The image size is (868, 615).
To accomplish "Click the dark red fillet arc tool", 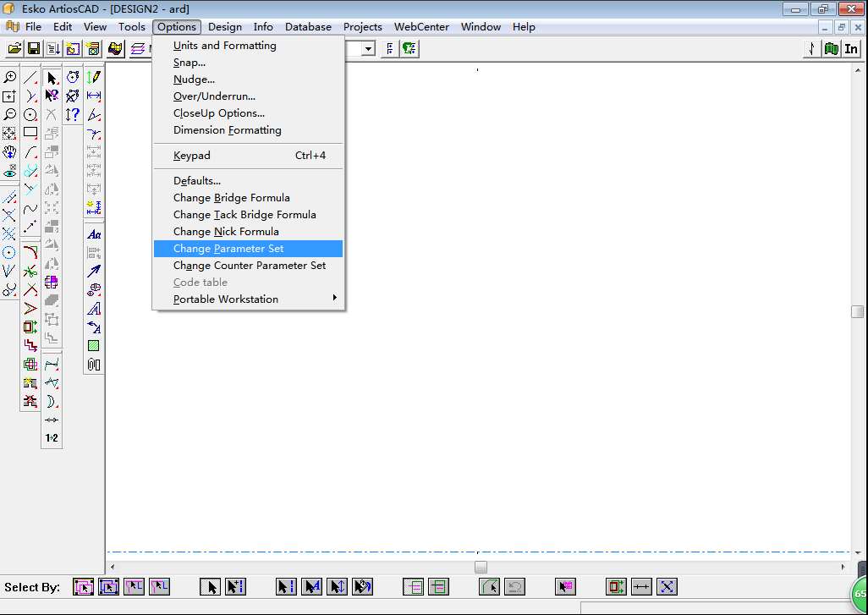I will (x=30, y=252).
